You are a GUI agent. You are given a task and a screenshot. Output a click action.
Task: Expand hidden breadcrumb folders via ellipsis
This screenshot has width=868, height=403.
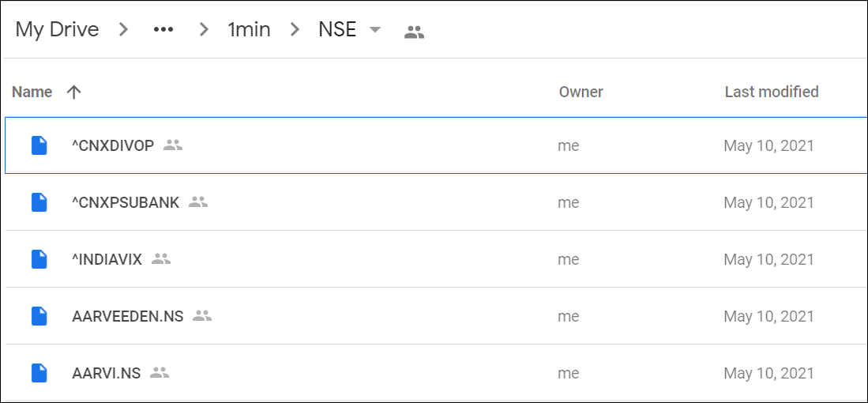click(x=163, y=30)
